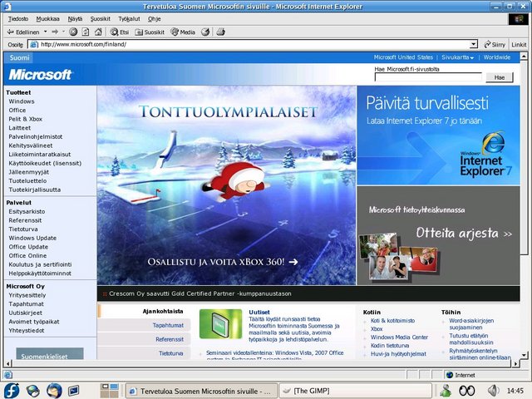Click the photo collage thumbnail
Viewport: 532px width, 399px height.
(x=398, y=256)
